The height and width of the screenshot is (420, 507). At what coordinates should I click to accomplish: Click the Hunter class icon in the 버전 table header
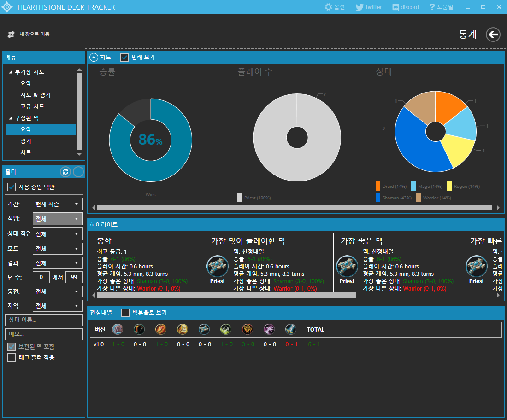click(x=139, y=329)
